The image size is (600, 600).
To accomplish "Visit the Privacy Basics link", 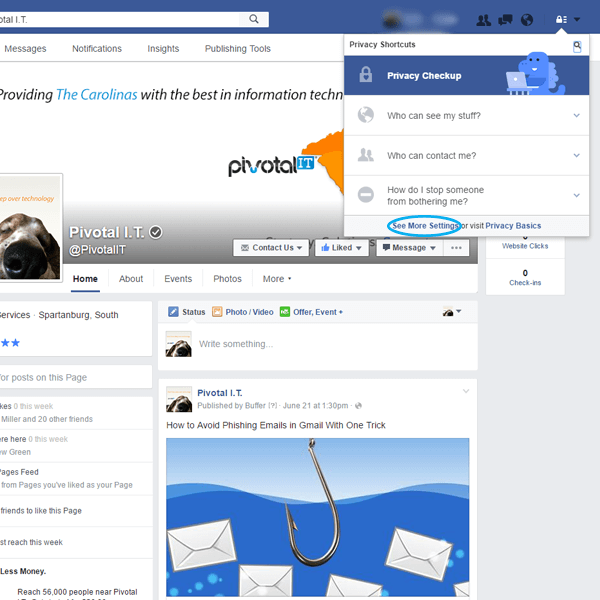I will [513, 226].
